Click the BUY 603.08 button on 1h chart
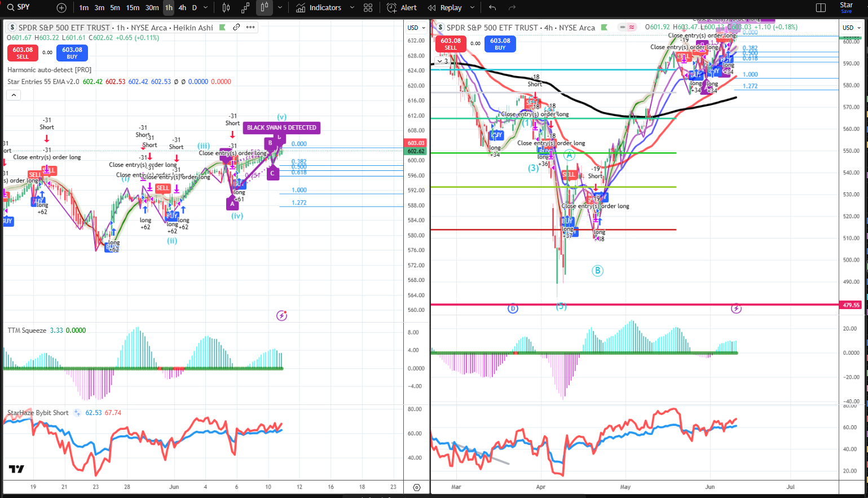 [72, 52]
